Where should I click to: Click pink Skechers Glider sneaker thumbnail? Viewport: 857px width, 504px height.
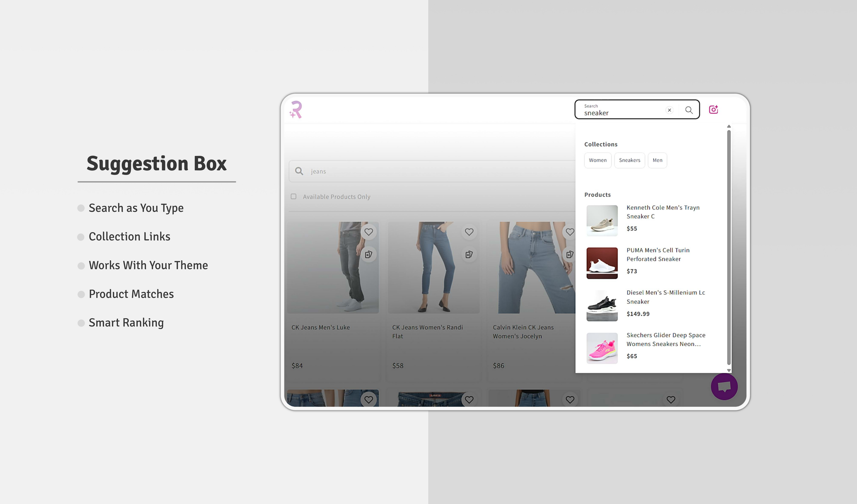(x=602, y=348)
